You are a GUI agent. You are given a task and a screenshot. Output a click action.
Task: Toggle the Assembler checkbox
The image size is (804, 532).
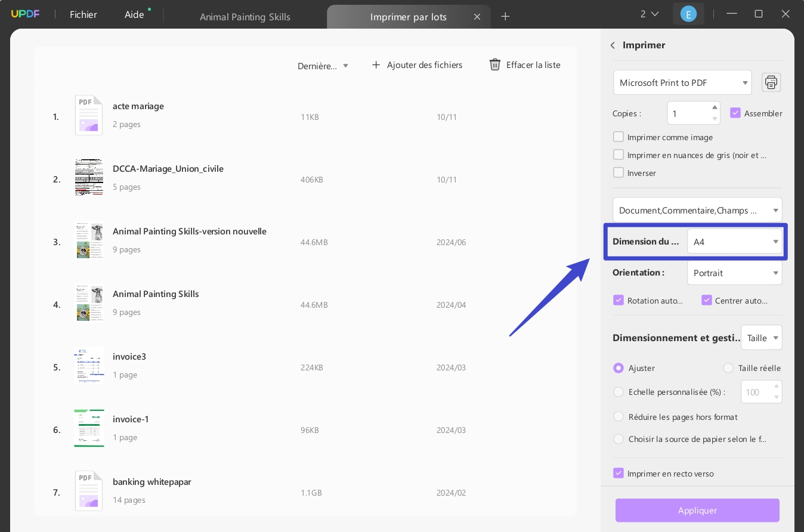pyautogui.click(x=735, y=113)
